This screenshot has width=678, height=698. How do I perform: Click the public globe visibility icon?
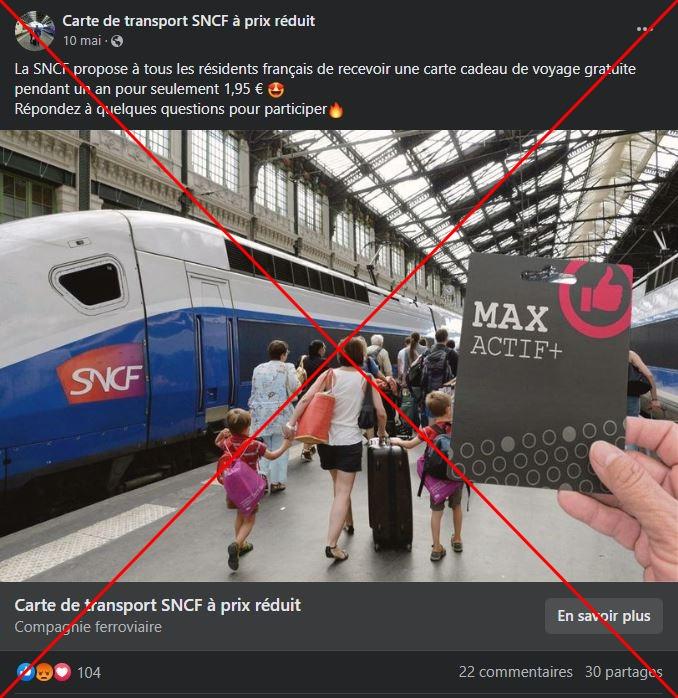pos(117,41)
